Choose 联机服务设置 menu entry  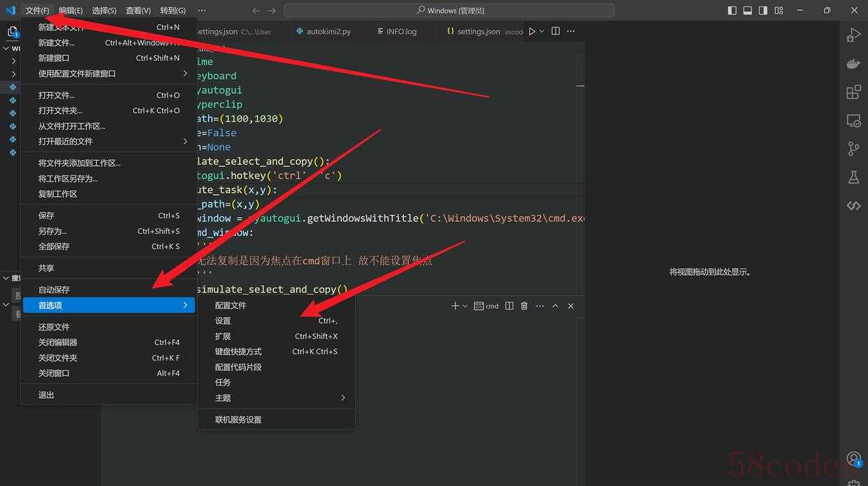(276, 420)
